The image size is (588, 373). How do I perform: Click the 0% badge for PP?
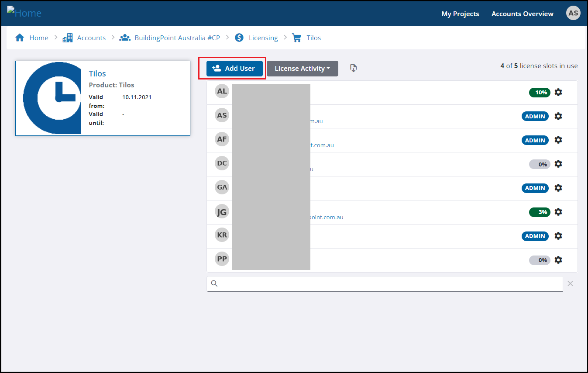point(540,260)
